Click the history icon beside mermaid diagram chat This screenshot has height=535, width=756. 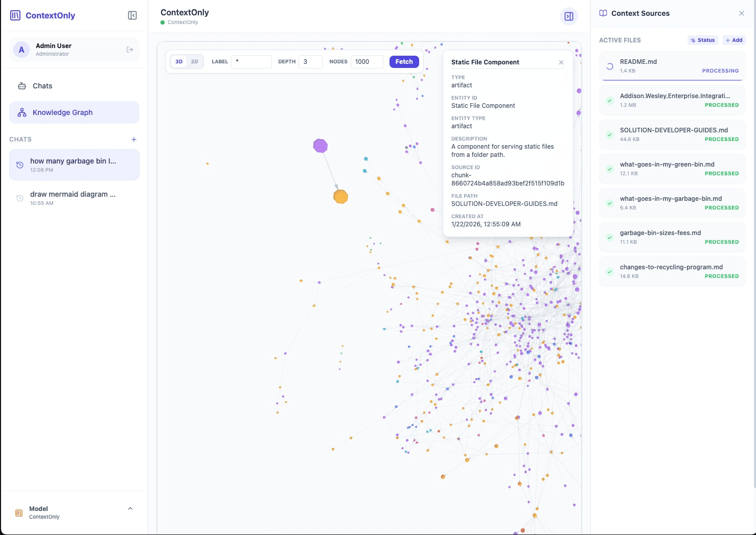tap(19, 198)
